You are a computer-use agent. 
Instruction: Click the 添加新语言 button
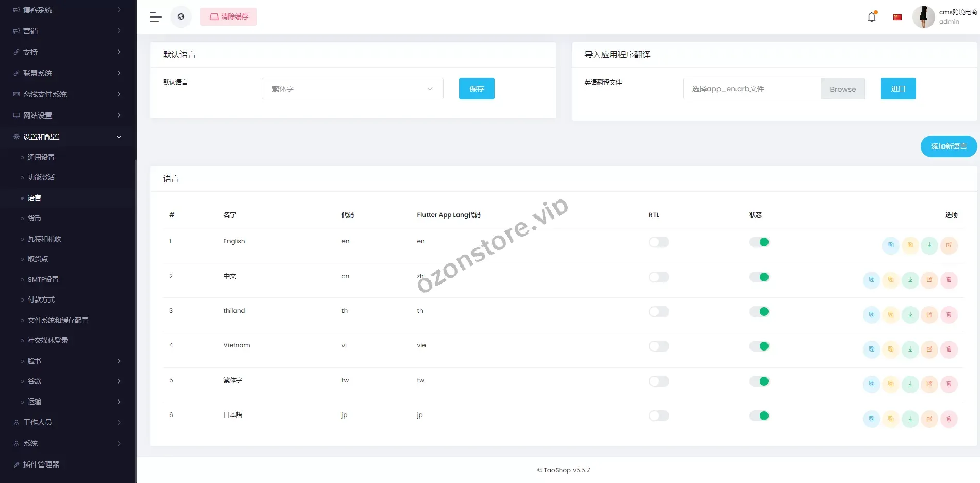pos(949,146)
